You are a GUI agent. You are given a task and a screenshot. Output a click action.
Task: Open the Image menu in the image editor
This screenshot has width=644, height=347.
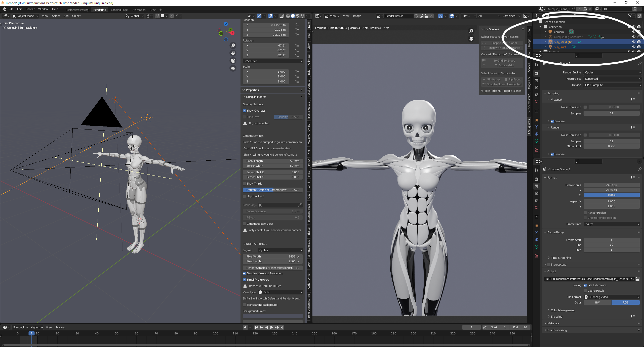tap(357, 16)
